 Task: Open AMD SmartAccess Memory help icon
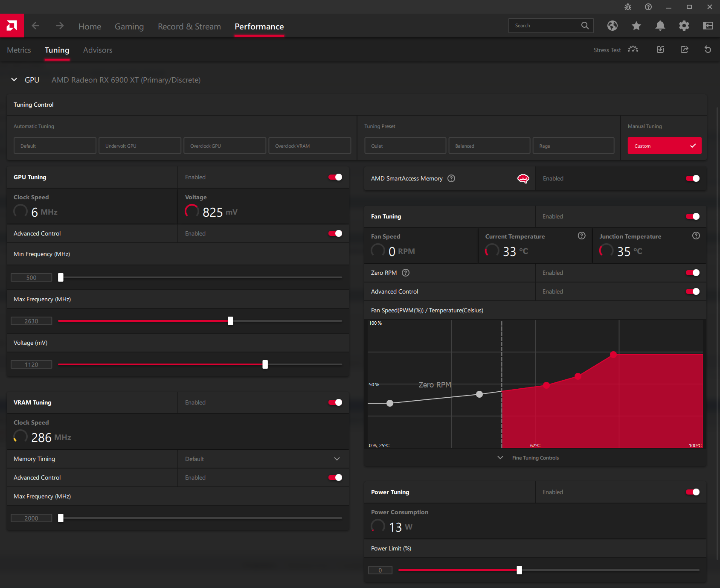click(x=451, y=178)
